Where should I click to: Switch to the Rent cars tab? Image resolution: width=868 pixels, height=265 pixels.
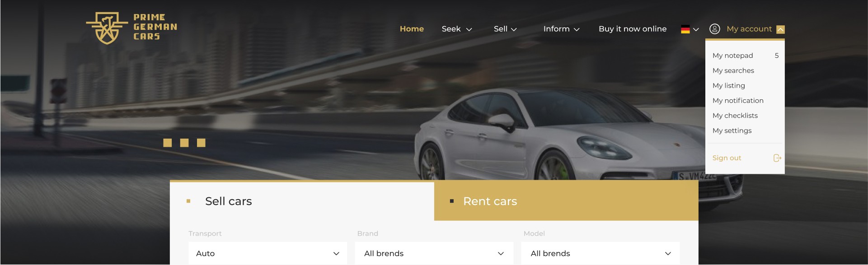coord(566,201)
